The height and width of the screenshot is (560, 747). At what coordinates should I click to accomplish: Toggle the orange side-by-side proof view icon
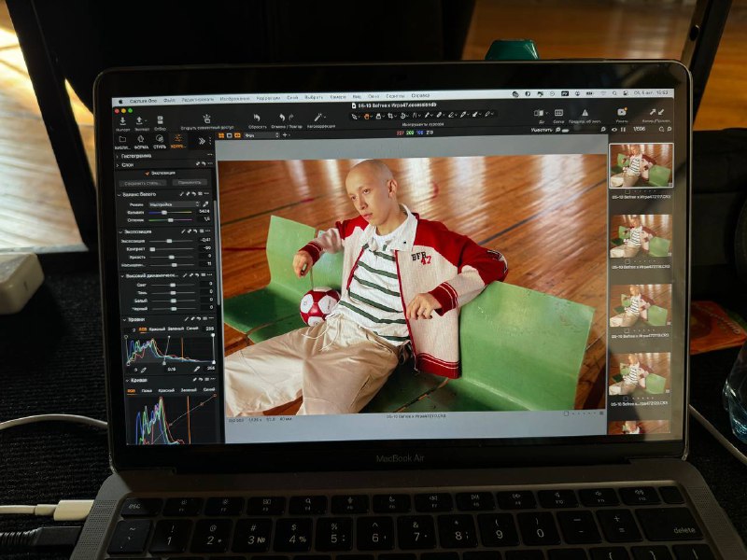(237, 135)
